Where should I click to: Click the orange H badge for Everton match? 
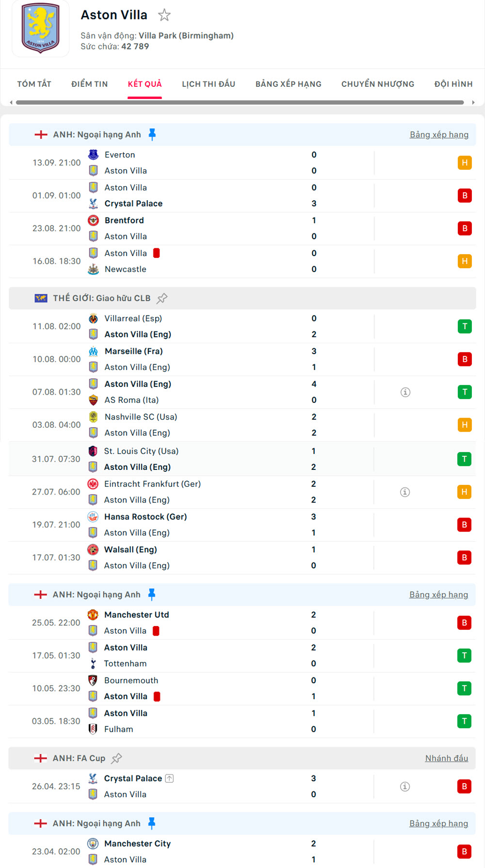pos(464,163)
